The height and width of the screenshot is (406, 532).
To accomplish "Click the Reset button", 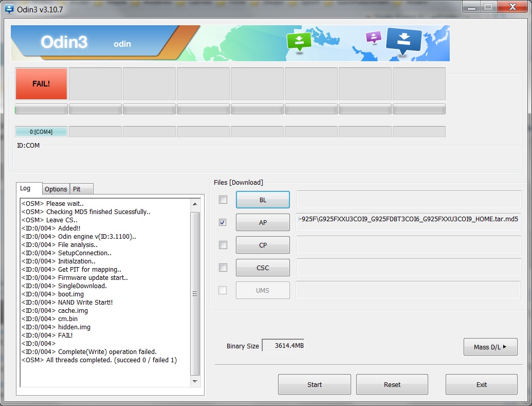I will 392,384.
